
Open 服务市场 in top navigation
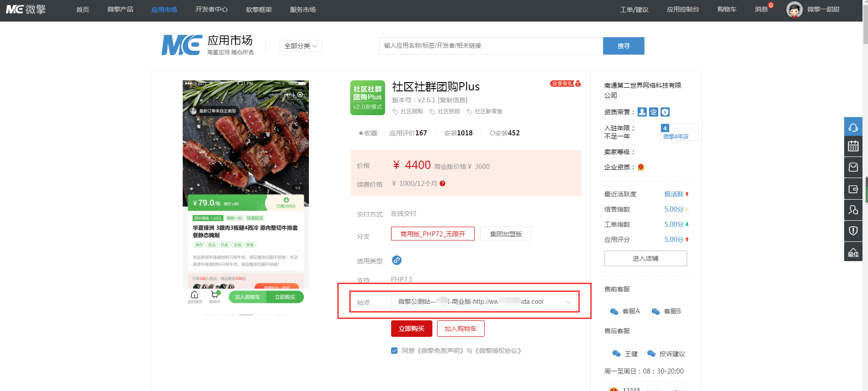(303, 10)
